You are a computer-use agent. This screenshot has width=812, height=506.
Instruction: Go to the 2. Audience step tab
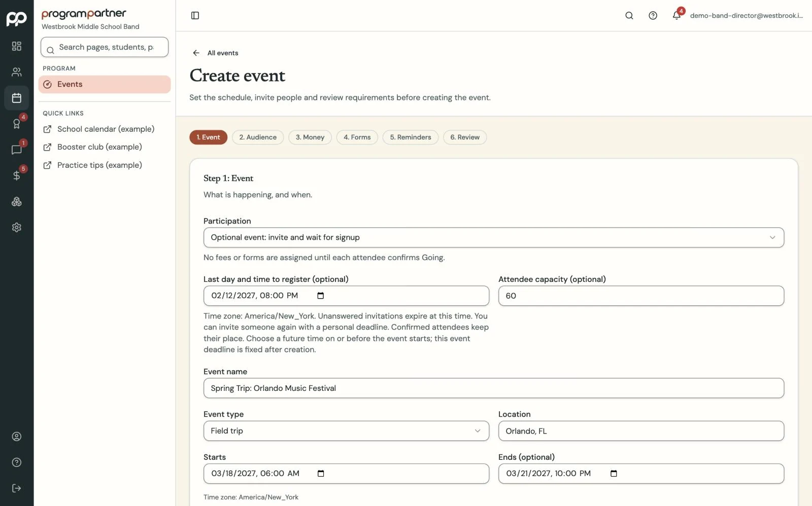[x=258, y=137]
